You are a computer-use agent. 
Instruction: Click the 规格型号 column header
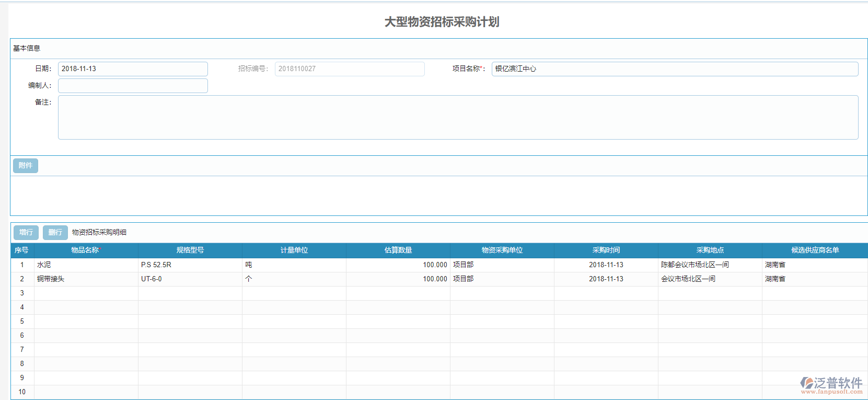(x=190, y=250)
